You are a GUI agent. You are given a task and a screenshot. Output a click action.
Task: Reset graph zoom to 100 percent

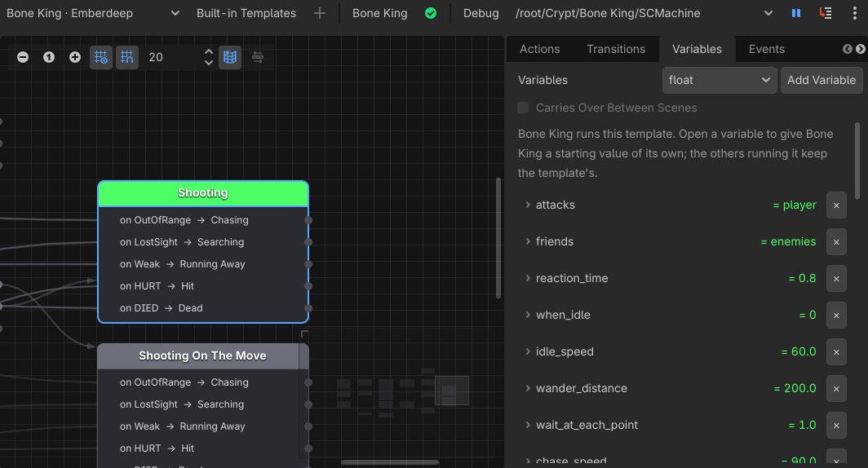coord(49,57)
